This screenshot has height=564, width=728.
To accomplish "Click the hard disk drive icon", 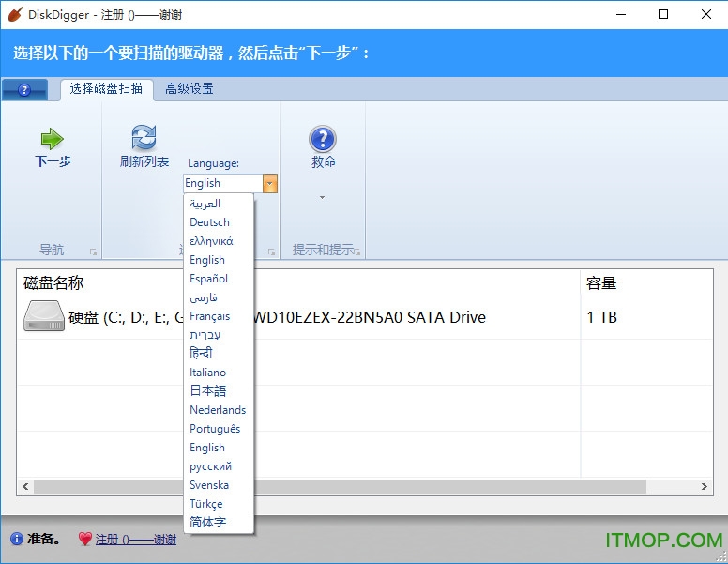I will tap(44, 316).
